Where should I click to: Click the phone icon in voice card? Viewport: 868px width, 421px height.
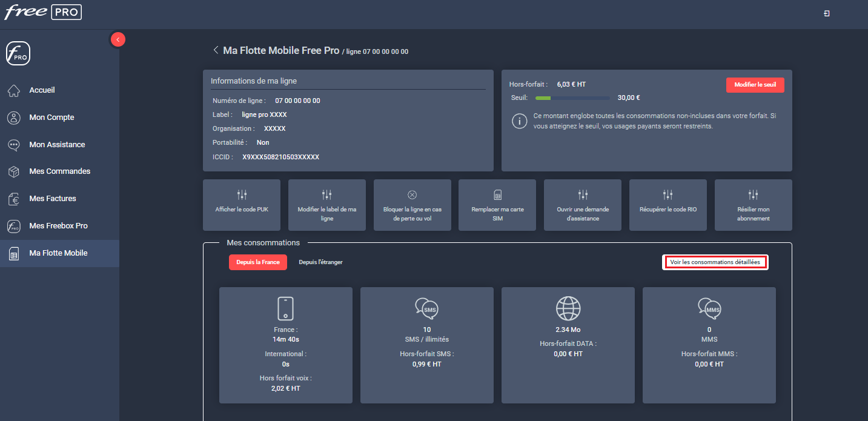point(285,308)
